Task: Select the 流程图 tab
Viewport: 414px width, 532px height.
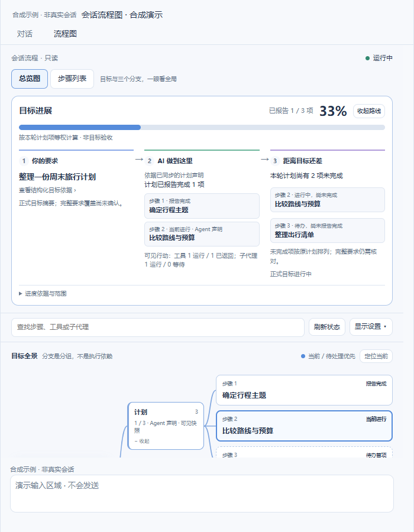Action: 65,34
